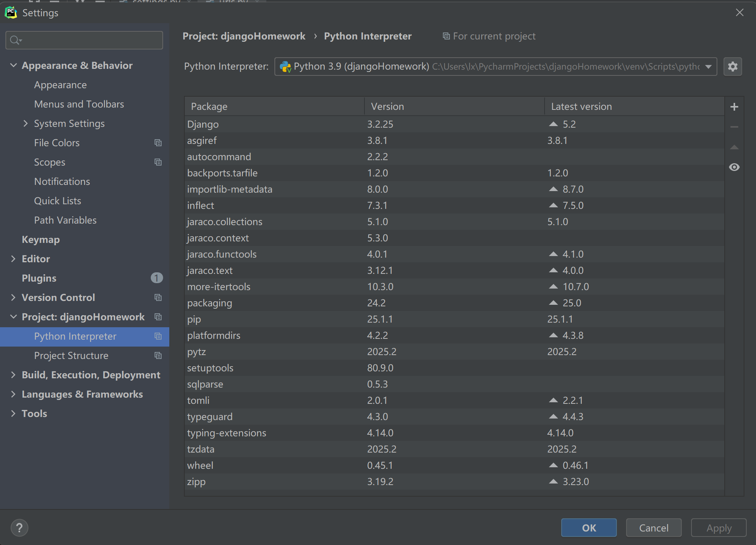Open the Python Interpreter dropdown

(x=708, y=67)
